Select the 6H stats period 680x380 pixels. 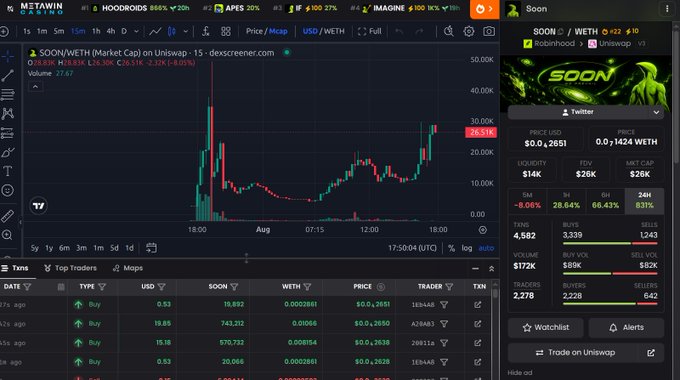tap(605, 200)
